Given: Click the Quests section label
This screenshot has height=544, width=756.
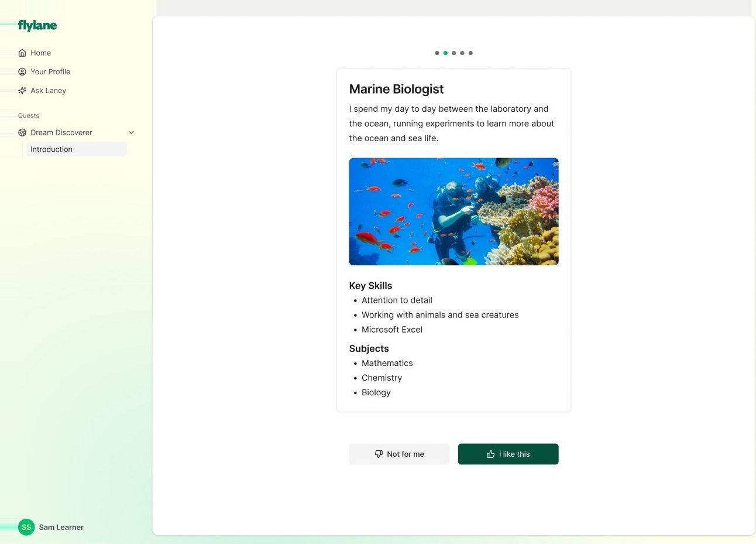Looking at the screenshot, I should 29,115.
